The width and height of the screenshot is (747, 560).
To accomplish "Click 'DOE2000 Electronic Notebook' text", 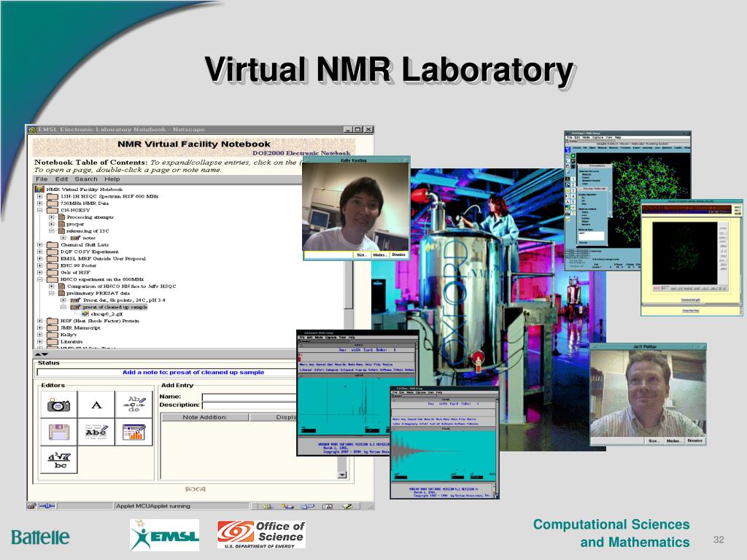I will [x=301, y=153].
